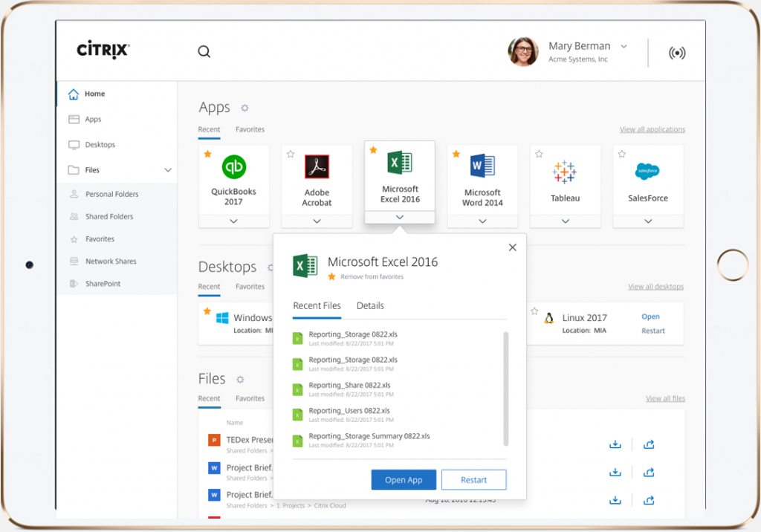The width and height of the screenshot is (761, 532).
Task: Click the Apps section settings gear
Action: pos(245,108)
